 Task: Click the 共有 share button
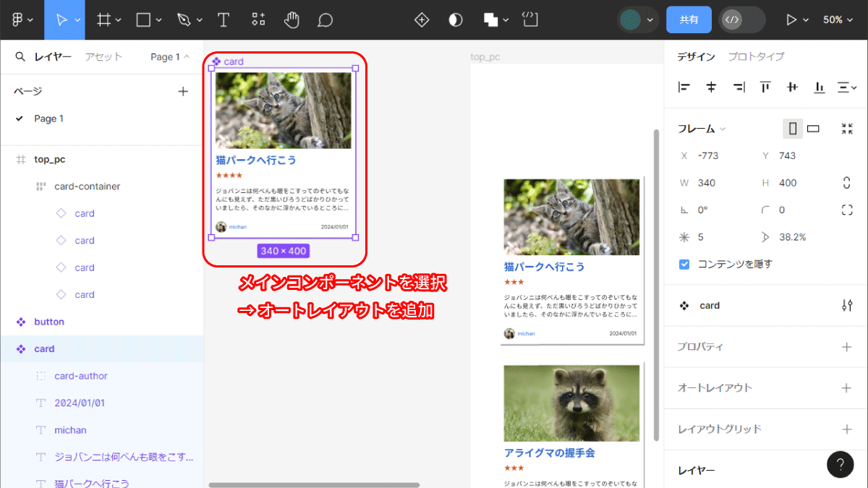pos(689,20)
